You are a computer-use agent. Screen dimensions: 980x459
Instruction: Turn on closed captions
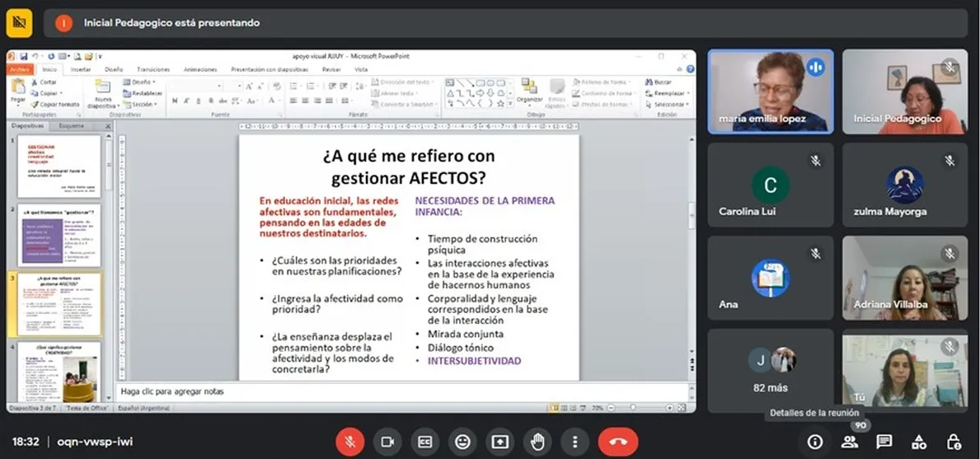click(424, 442)
